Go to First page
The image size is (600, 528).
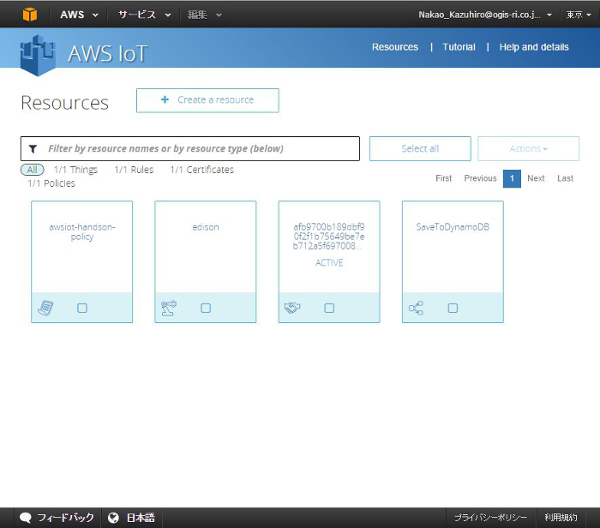pos(443,178)
